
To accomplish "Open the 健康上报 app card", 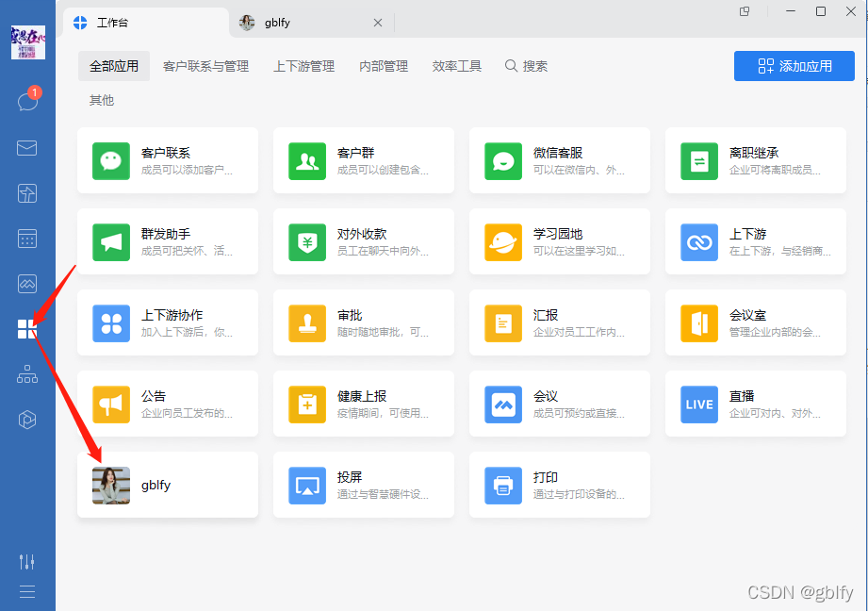I will coord(364,404).
